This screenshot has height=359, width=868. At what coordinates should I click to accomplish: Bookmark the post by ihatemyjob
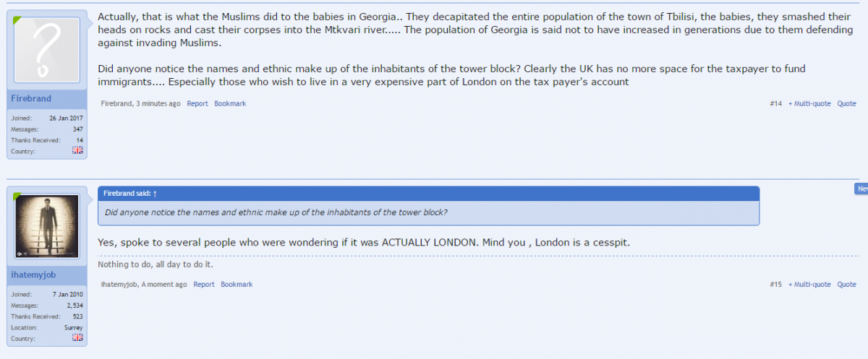pyautogui.click(x=237, y=285)
